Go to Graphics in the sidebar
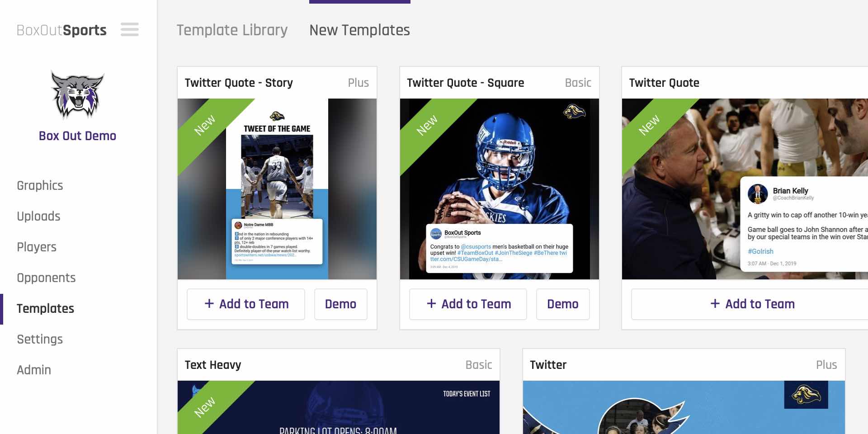 click(x=40, y=186)
